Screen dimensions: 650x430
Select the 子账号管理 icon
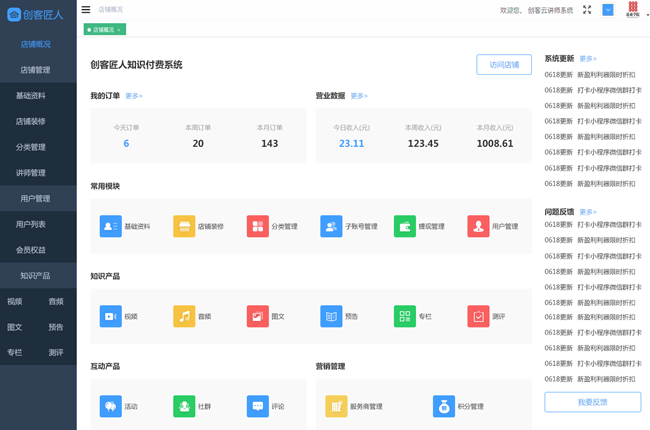click(x=331, y=227)
